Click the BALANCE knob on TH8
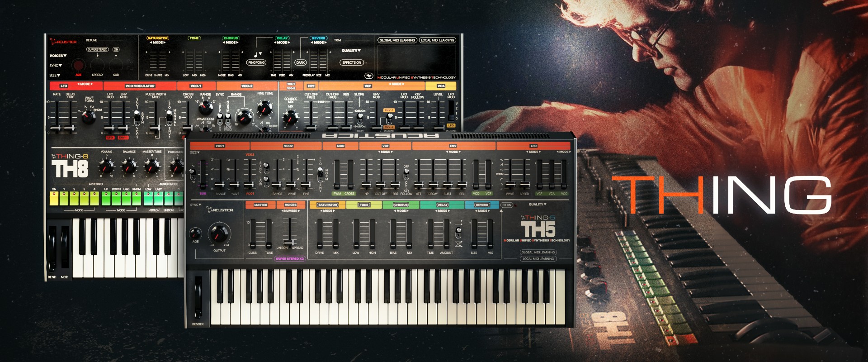This screenshot has width=868, height=362. [129, 167]
